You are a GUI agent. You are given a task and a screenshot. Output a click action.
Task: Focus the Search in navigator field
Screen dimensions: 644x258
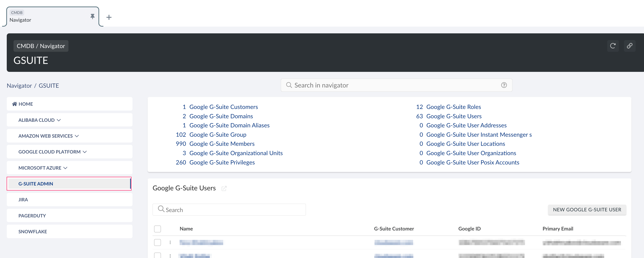(397, 85)
